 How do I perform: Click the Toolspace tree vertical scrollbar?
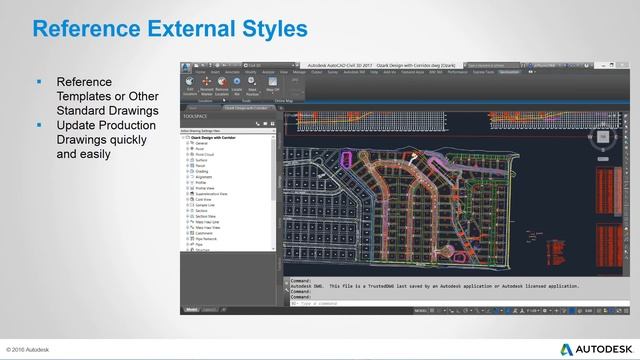click(273, 193)
